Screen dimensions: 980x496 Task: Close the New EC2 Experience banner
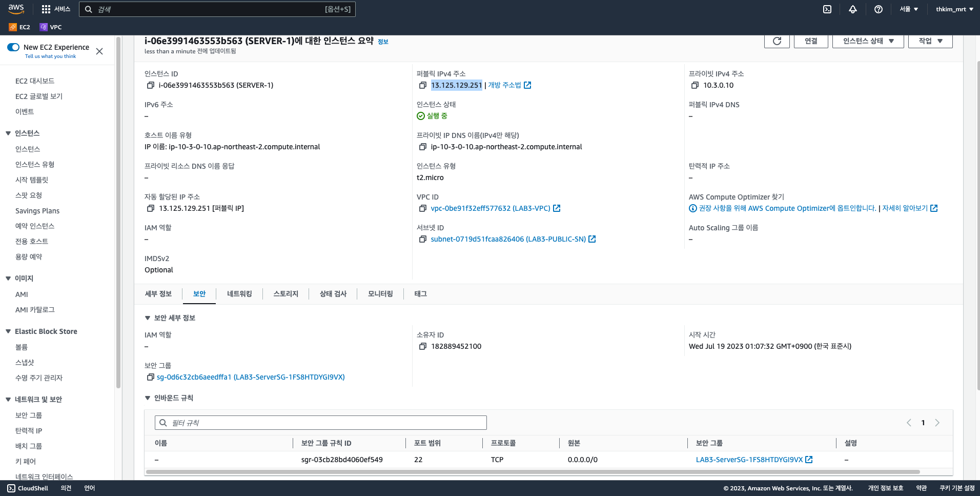[x=99, y=51]
